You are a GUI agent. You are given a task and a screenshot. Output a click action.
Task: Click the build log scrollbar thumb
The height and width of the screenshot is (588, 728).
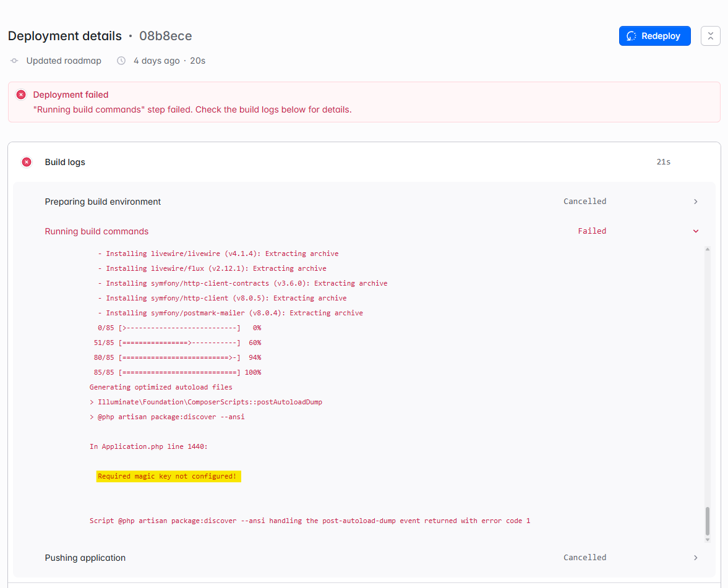(x=708, y=521)
